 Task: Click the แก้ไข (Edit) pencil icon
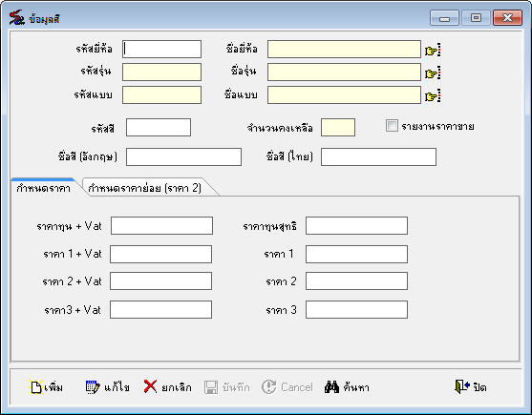click(93, 387)
